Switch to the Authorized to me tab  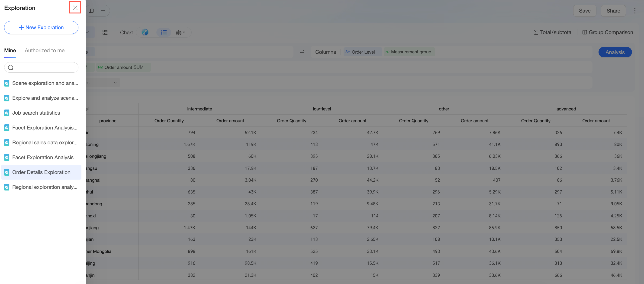pos(45,50)
